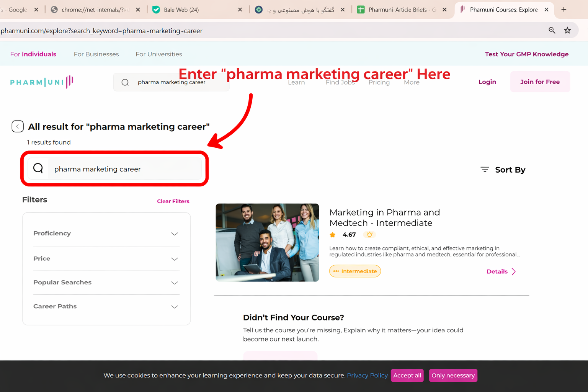This screenshot has height=392, width=588.
Task: Expand the Proficiency filter section
Action: point(175,234)
